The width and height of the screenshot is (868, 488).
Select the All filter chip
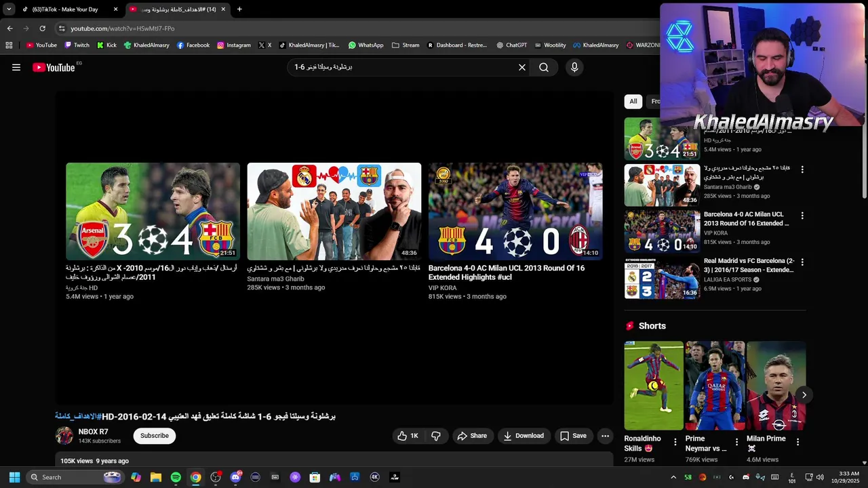click(x=633, y=101)
